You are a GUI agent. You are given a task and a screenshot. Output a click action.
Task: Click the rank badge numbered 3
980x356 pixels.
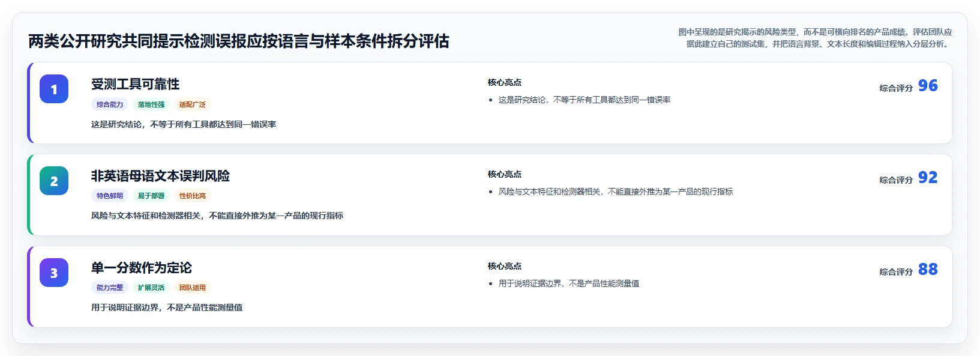click(x=54, y=273)
